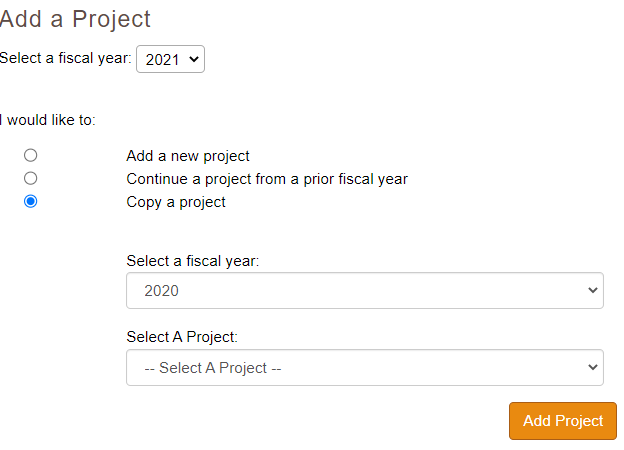Open the top fiscal year dropdown showing 2021

(170, 59)
